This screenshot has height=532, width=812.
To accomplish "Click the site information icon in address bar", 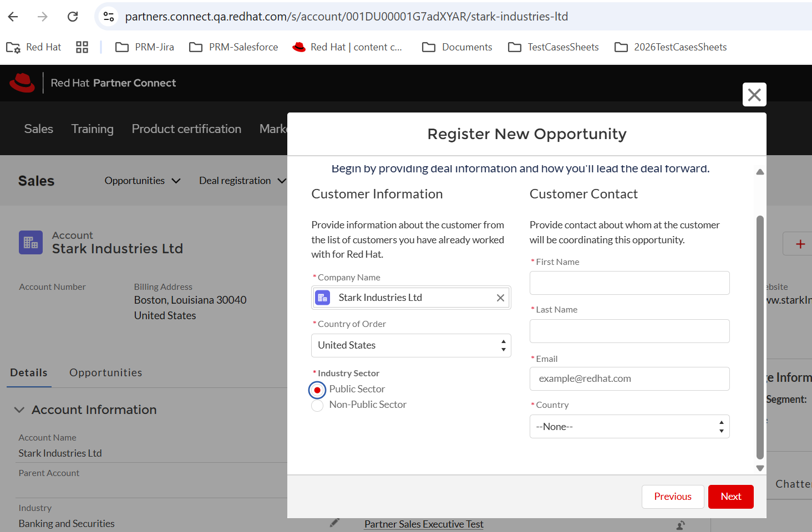I will click(109, 17).
